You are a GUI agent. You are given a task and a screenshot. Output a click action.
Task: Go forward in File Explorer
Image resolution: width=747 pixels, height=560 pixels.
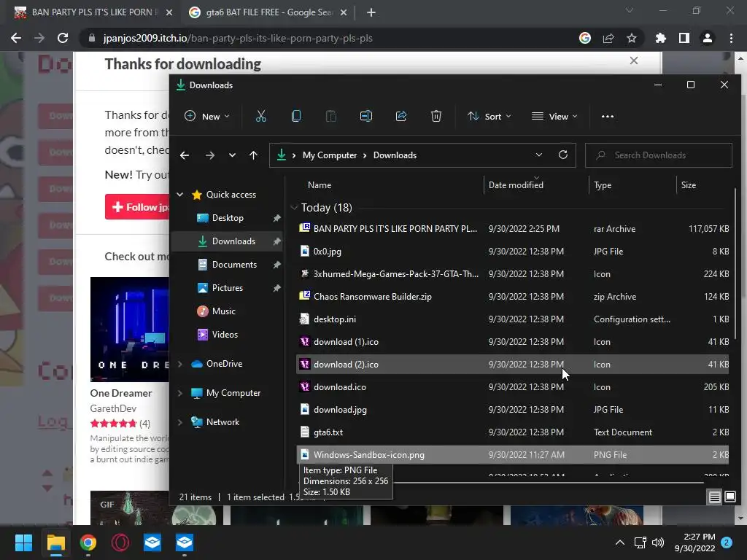209,155
